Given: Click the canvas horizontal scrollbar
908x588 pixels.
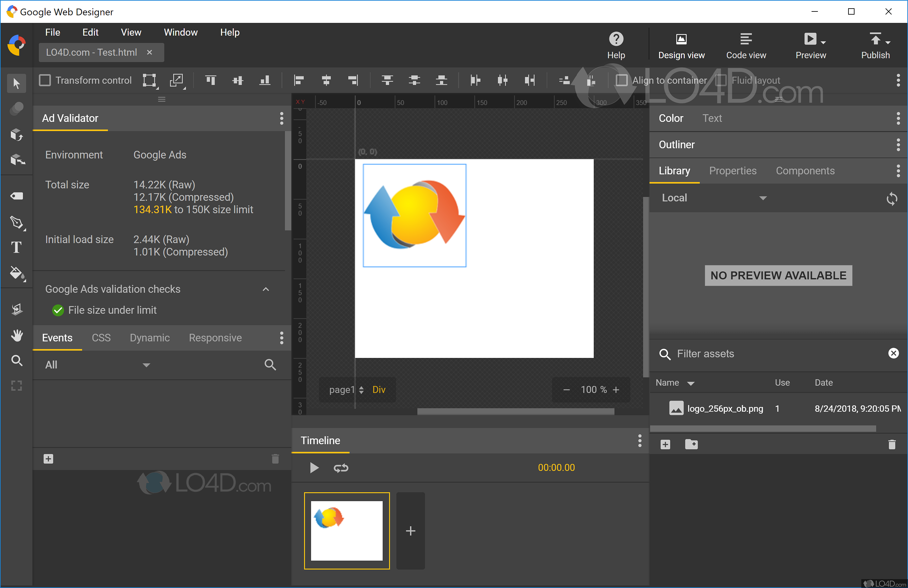Looking at the screenshot, I should pos(515,411).
